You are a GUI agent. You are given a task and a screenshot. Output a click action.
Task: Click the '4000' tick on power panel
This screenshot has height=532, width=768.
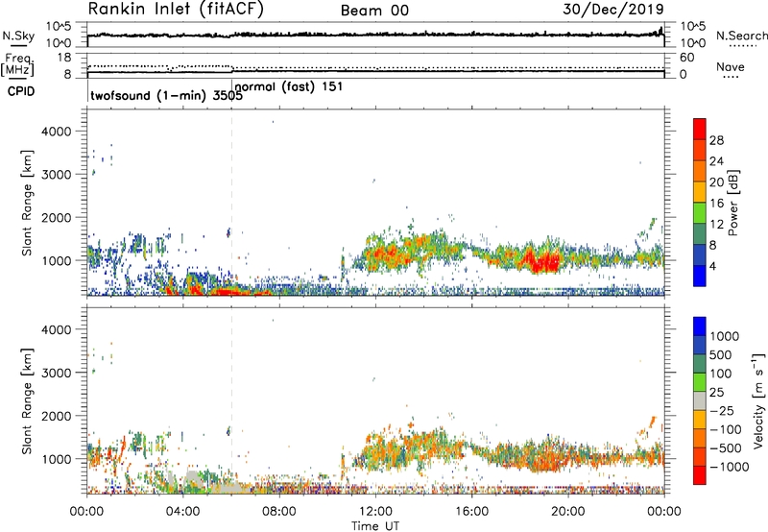pos(57,132)
